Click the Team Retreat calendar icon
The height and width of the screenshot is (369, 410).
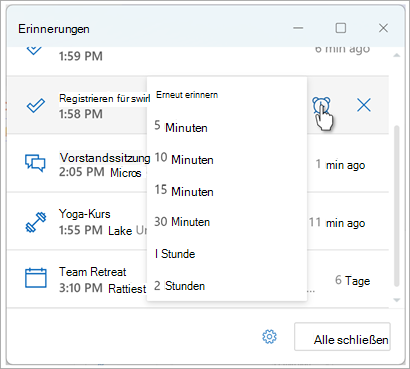[x=36, y=277]
